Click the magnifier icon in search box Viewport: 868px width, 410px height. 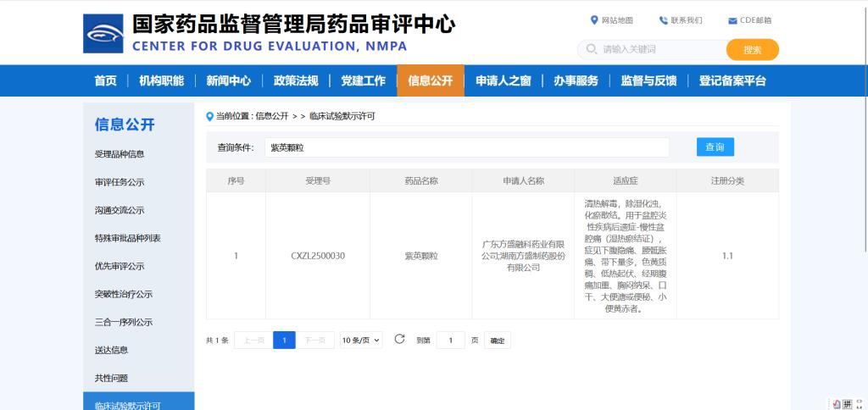pyautogui.click(x=591, y=49)
